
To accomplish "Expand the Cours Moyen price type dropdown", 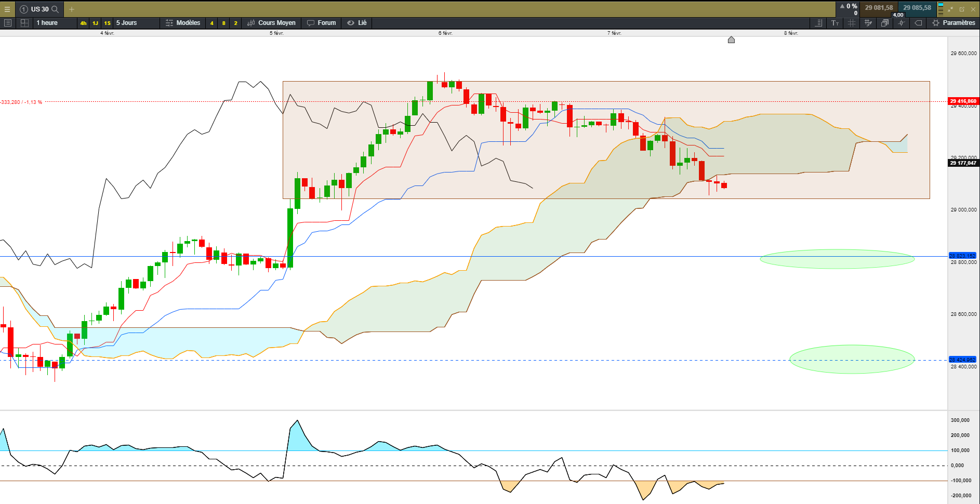I will (271, 23).
